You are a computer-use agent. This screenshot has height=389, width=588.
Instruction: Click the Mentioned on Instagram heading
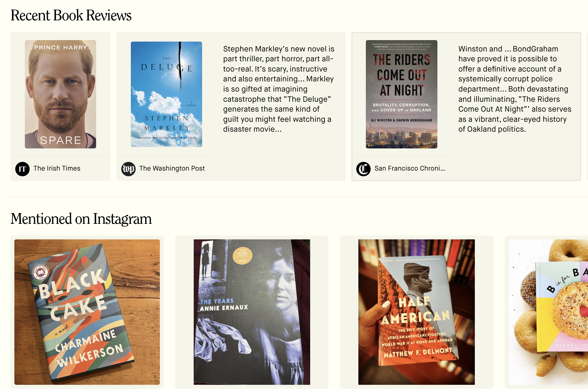81,219
